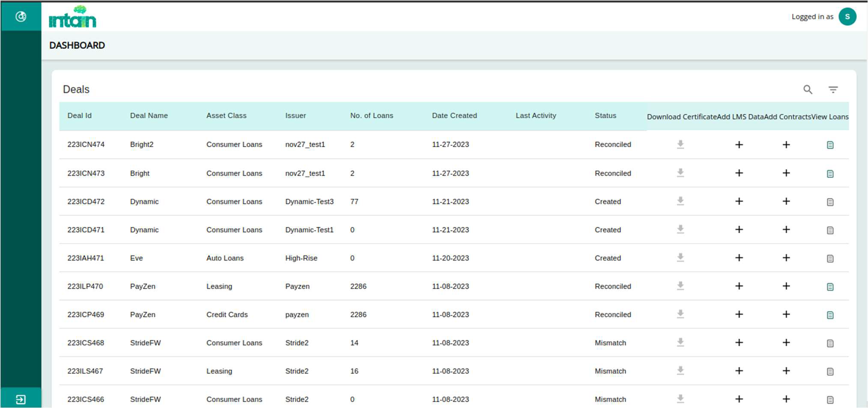868x408 pixels.
Task: Download certificate for deal 223ICN474
Action: pyautogui.click(x=680, y=144)
